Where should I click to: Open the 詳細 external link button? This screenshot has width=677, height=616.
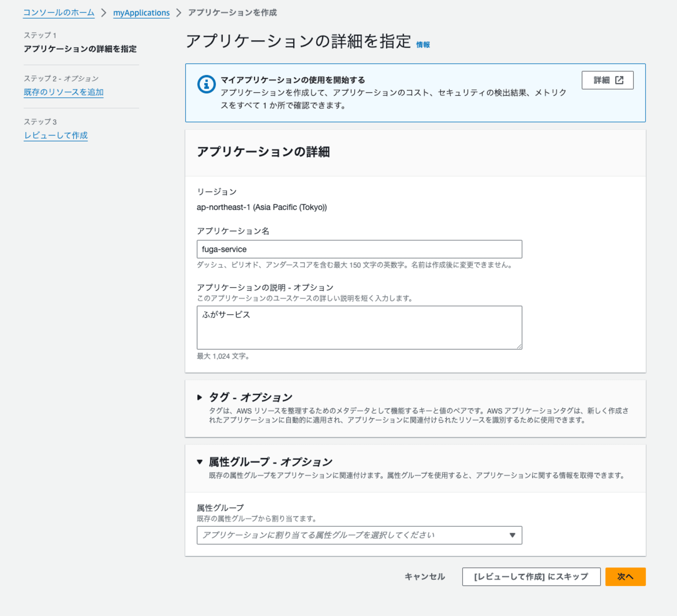607,80
